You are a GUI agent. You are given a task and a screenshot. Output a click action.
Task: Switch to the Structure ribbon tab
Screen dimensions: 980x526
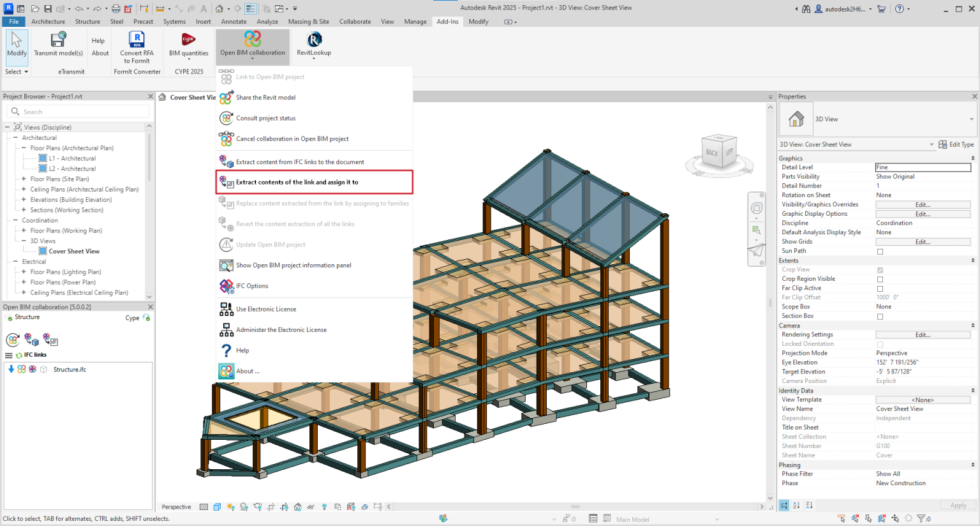point(87,21)
